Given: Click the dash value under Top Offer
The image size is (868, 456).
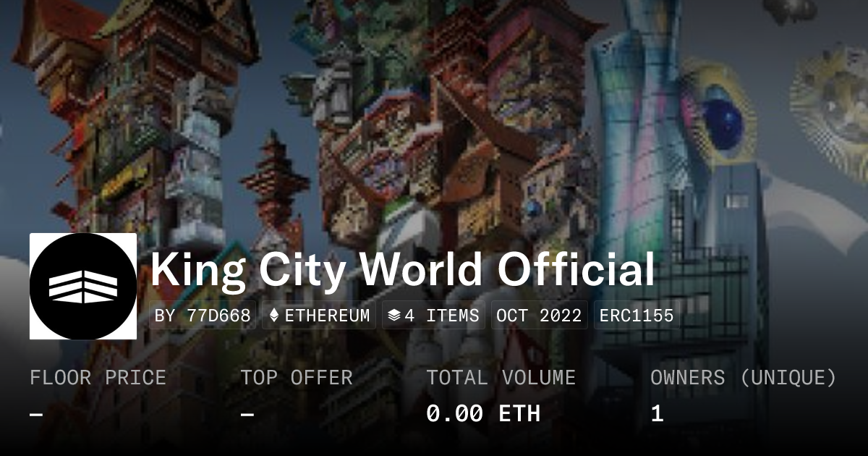Looking at the screenshot, I should pyautogui.click(x=247, y=414).
